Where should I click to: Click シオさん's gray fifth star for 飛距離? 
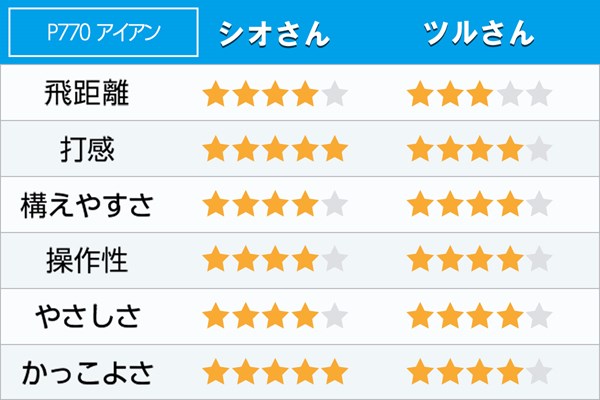coord(334,93)
